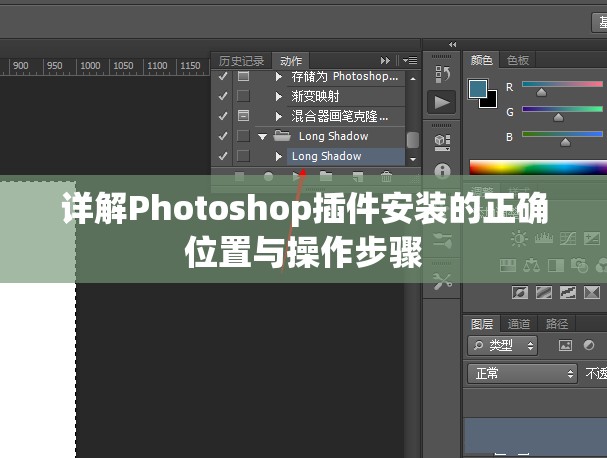
Task: Click the black background color swatch
Action: tap(491, 101)
